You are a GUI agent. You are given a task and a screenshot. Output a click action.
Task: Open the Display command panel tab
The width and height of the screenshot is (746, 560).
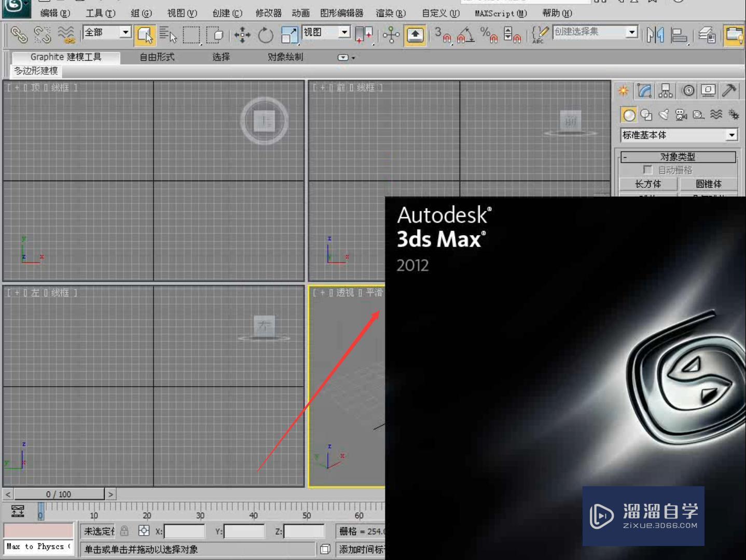pos(708,91)
